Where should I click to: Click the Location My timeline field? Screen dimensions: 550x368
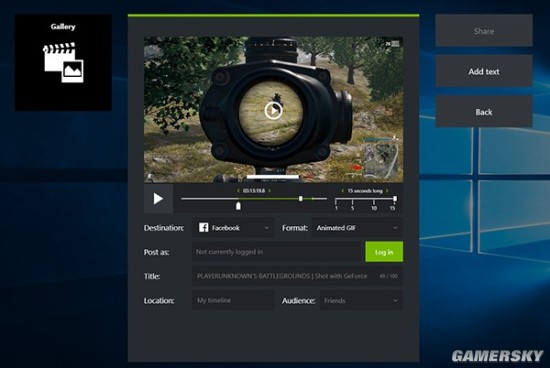pyautogui.click(x=233, y=301)
